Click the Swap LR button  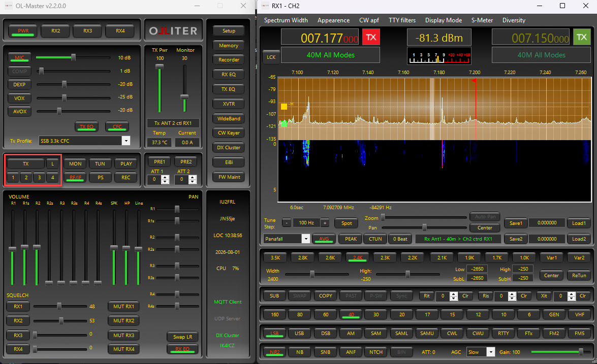183,337
